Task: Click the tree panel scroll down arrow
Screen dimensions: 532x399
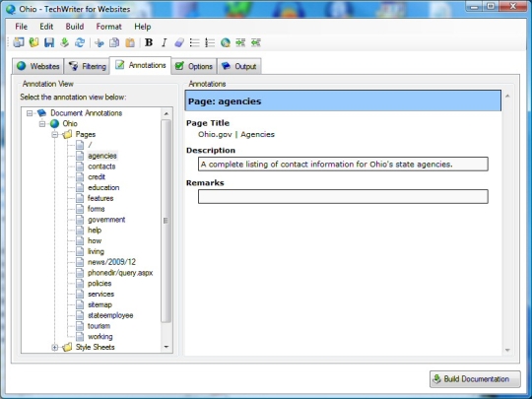Action: click(x=166, y=347)
